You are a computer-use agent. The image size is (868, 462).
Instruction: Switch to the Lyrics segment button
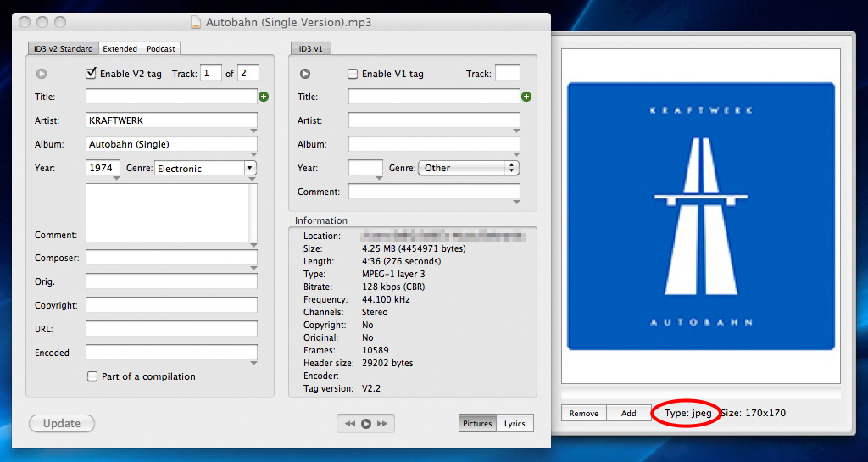coord(515,424)
